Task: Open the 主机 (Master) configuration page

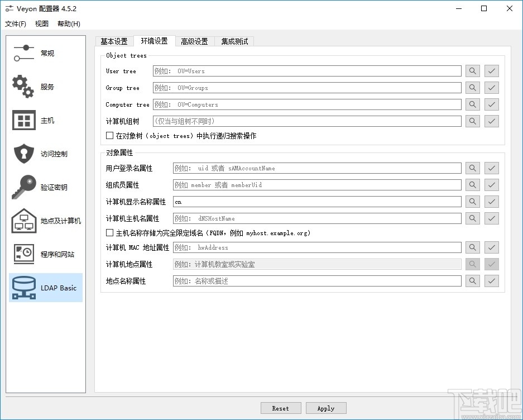Action: tap(45, 120)
